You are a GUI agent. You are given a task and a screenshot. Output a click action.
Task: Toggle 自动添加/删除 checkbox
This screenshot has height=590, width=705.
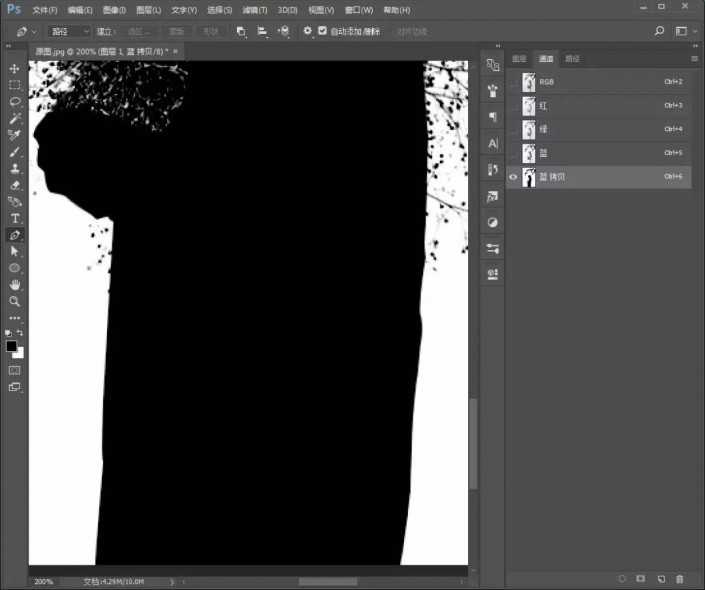click(323, 31)
